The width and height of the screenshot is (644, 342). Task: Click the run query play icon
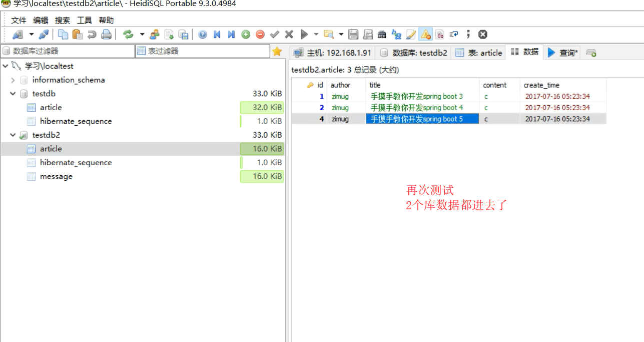304,35
